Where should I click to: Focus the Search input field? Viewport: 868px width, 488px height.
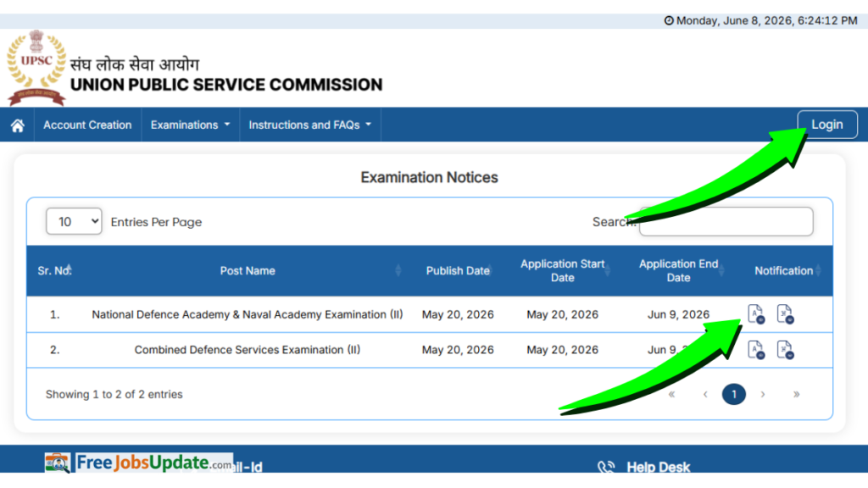pos(726,221)
